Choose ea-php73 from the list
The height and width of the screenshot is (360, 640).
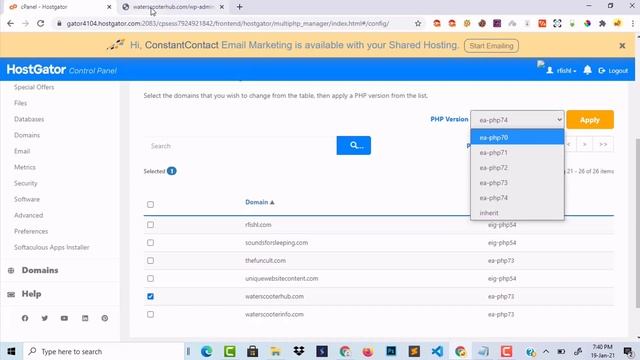click(517, 183)
